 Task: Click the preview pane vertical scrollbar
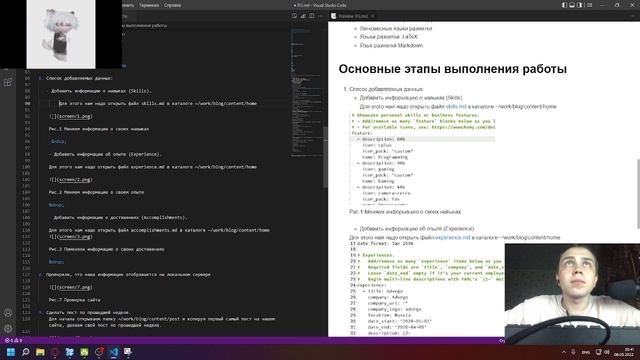[x=638, y=193]
